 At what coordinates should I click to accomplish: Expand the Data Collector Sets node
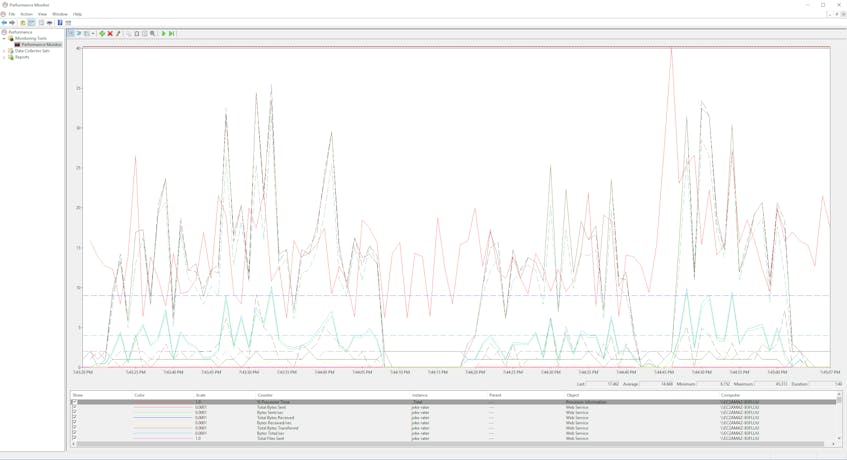[x=4, y=51]
